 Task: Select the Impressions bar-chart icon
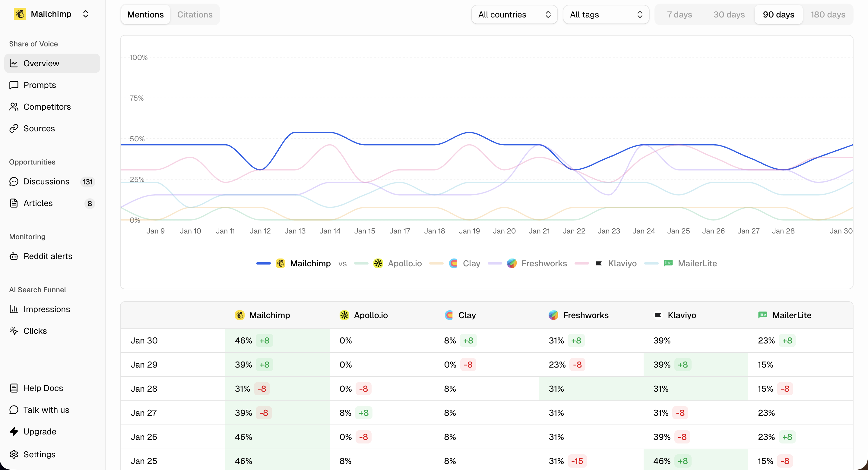14,309
